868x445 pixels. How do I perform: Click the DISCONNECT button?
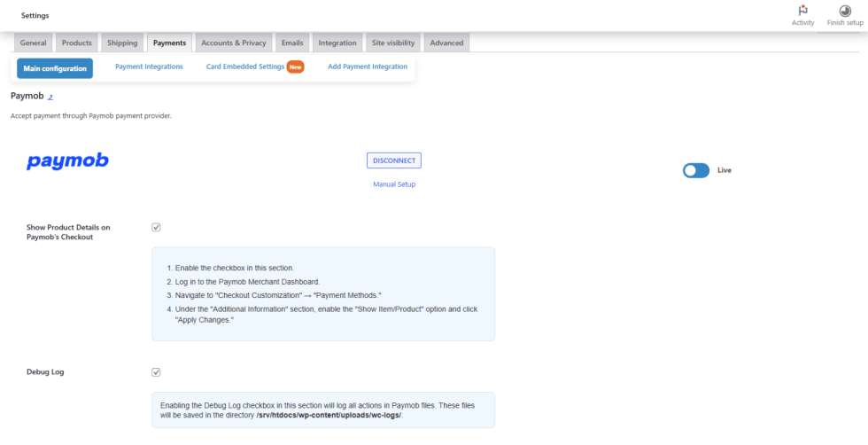point(394,160)
